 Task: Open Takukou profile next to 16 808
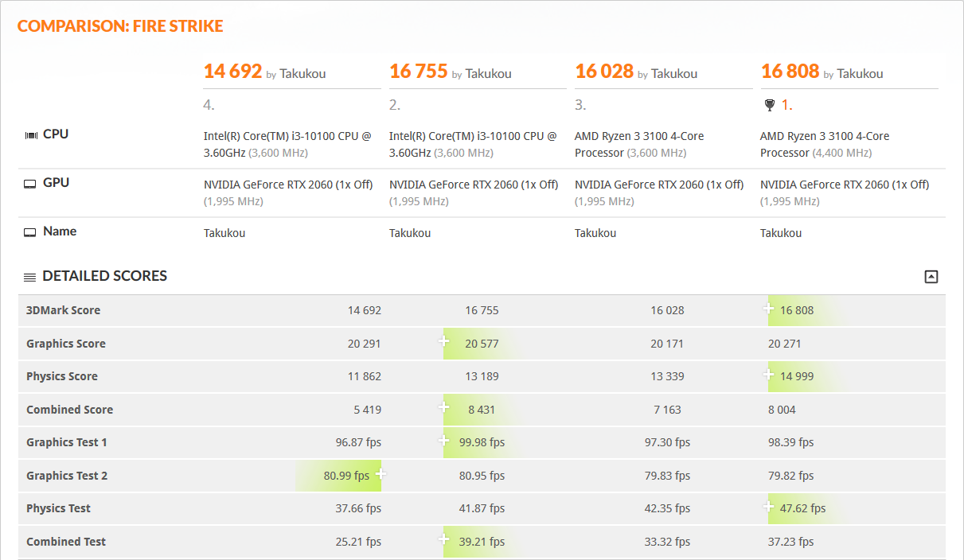(x=860, y=74)
